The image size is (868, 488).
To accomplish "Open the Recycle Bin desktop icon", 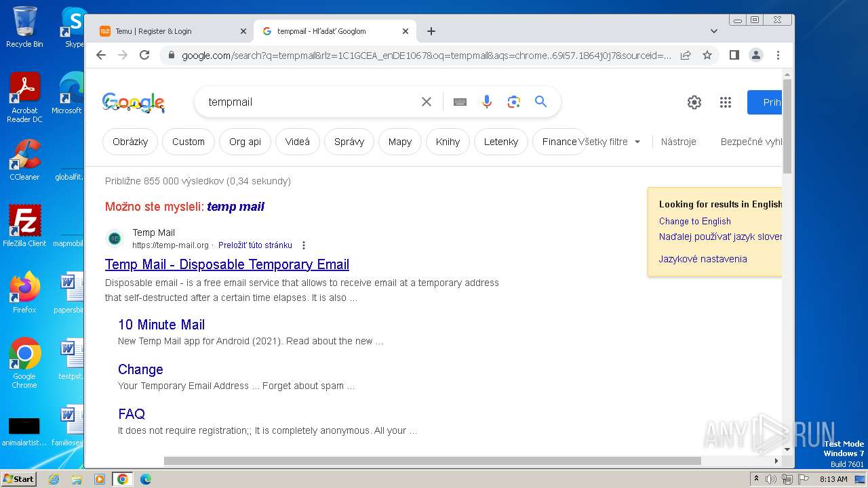I will (x=24, y=27).
